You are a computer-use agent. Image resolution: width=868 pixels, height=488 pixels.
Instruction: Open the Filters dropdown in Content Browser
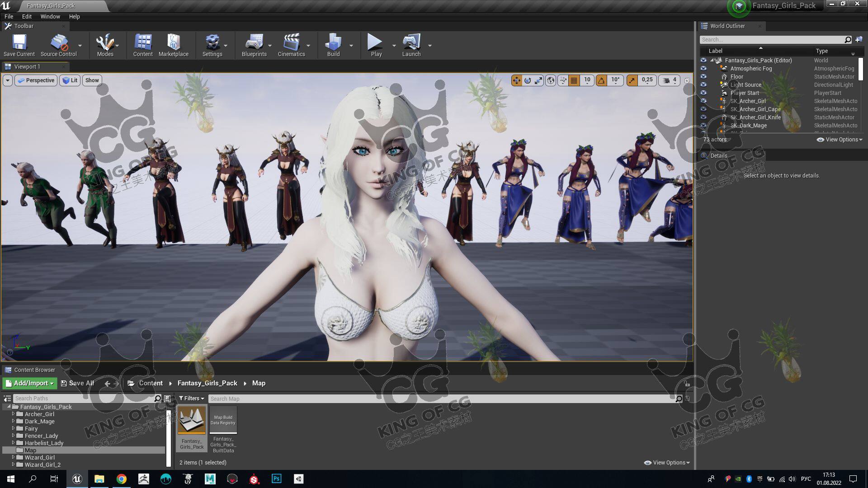click(191, 399)
